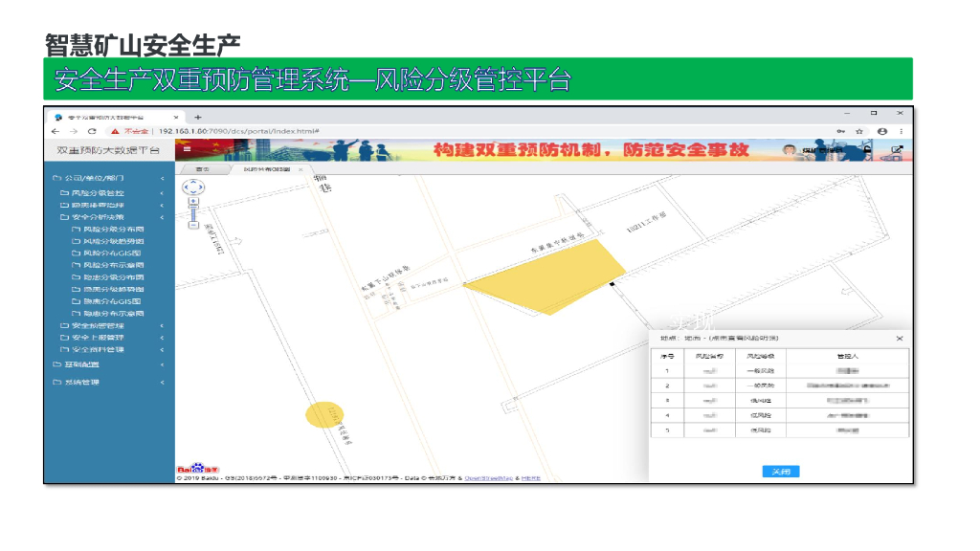This screenshot has width=980, height=551.
Task: Click the saved password key icon
Action: 840,131
